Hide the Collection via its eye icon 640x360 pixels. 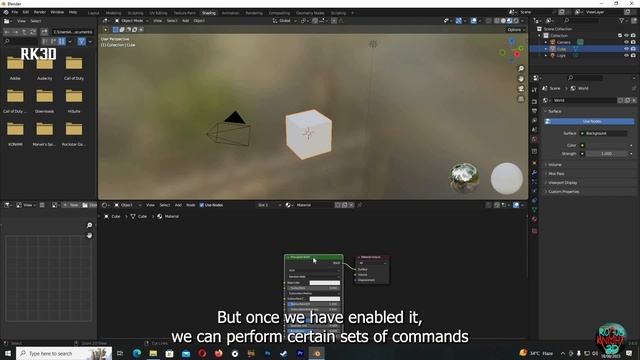626,36
